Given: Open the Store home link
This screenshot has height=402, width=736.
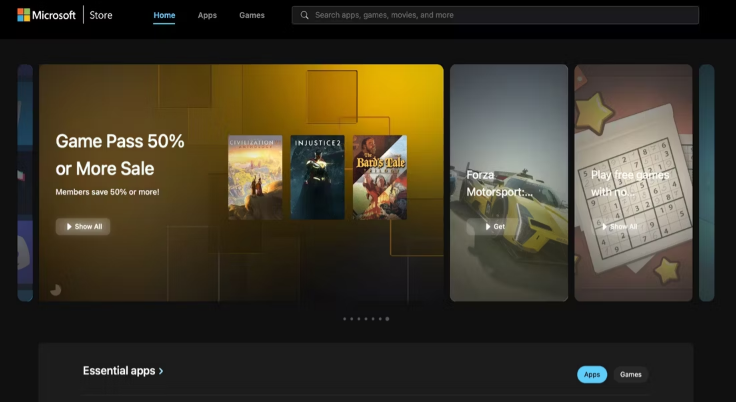Looking at the screenshot, I should (x=101, y=15).
